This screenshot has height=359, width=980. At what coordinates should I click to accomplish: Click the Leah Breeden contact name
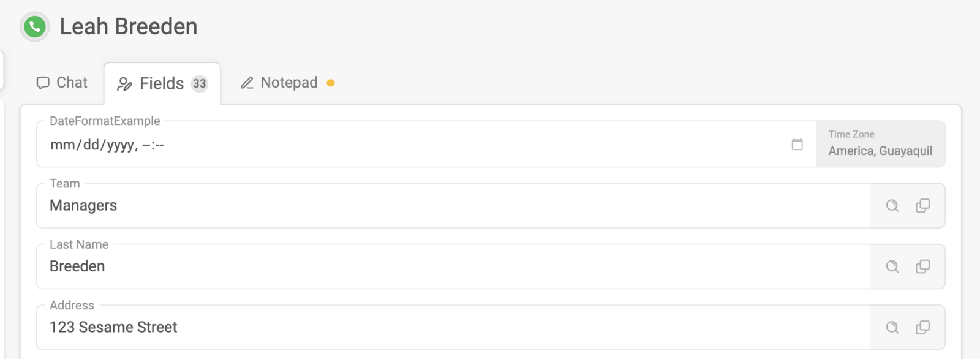point(129,27)
